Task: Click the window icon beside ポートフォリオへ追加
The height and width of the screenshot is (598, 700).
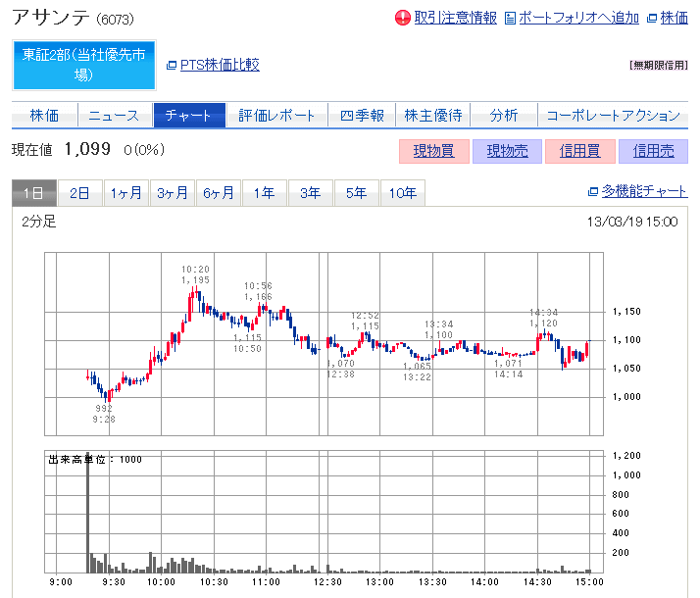Action: pos(510,18)
